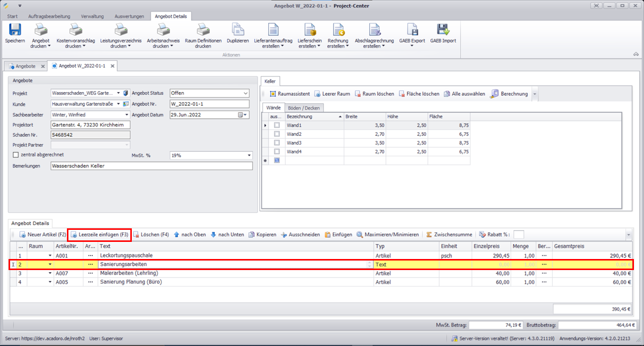
Task: Open the Projekt dropdown
Action: [119, 93]
